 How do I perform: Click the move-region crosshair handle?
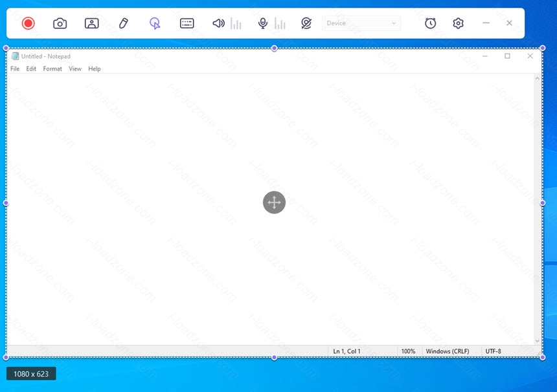(274, 202)
